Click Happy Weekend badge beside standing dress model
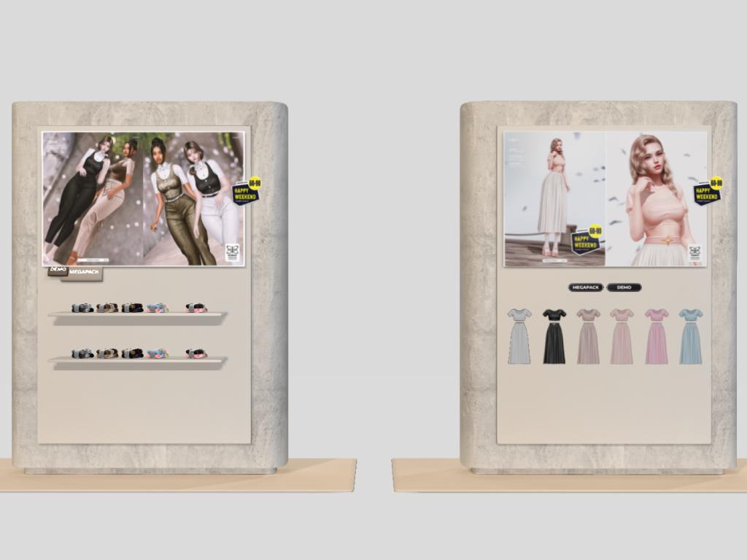The width and height of the screenshot is (747, 560). [x=587, y=240]
